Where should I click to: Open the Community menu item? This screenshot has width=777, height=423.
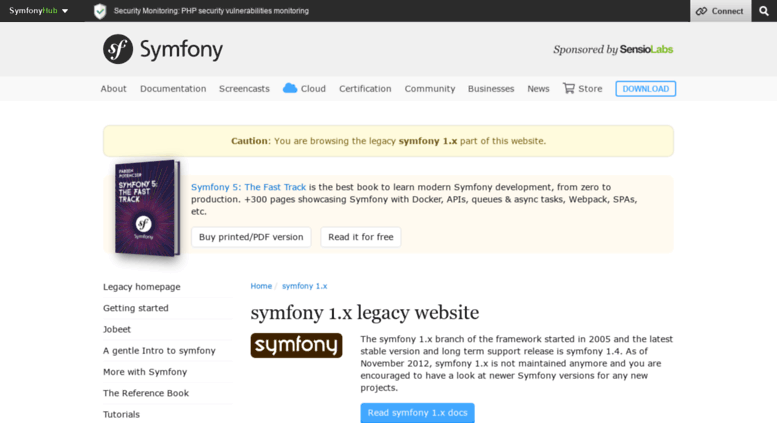pyautogui.click(x=430, y=89)
